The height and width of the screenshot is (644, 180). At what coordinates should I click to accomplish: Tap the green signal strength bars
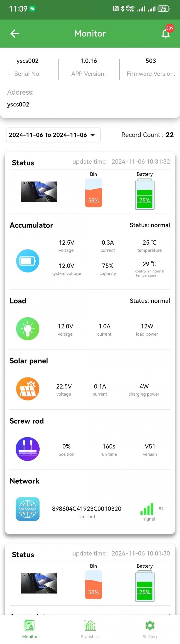[x=147, y=509]
